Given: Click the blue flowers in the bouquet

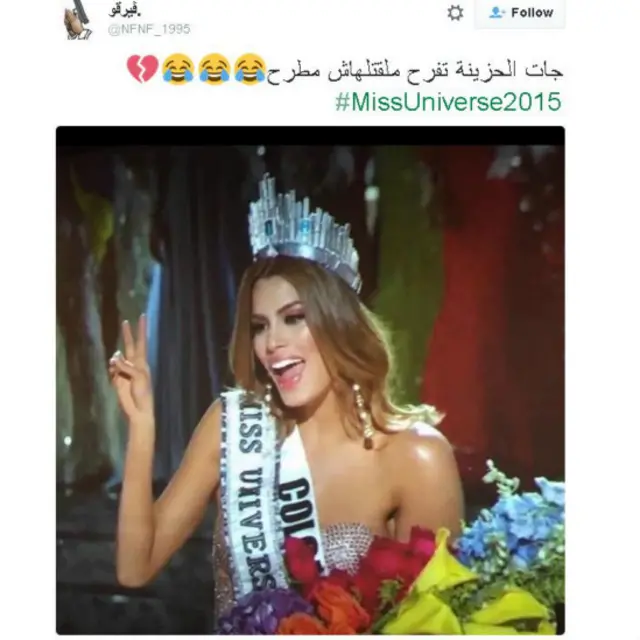Looking at the screenshot, I should (516, 516).
